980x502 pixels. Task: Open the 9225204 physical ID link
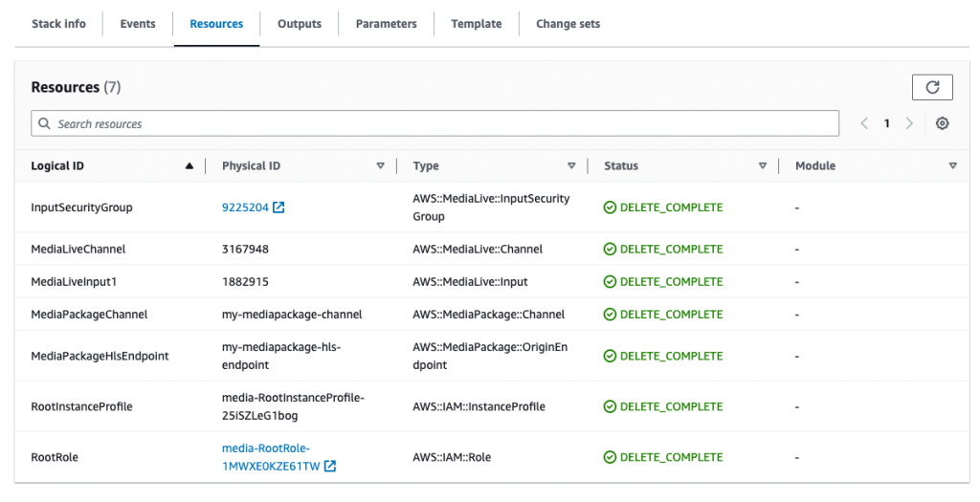point(245,207)
